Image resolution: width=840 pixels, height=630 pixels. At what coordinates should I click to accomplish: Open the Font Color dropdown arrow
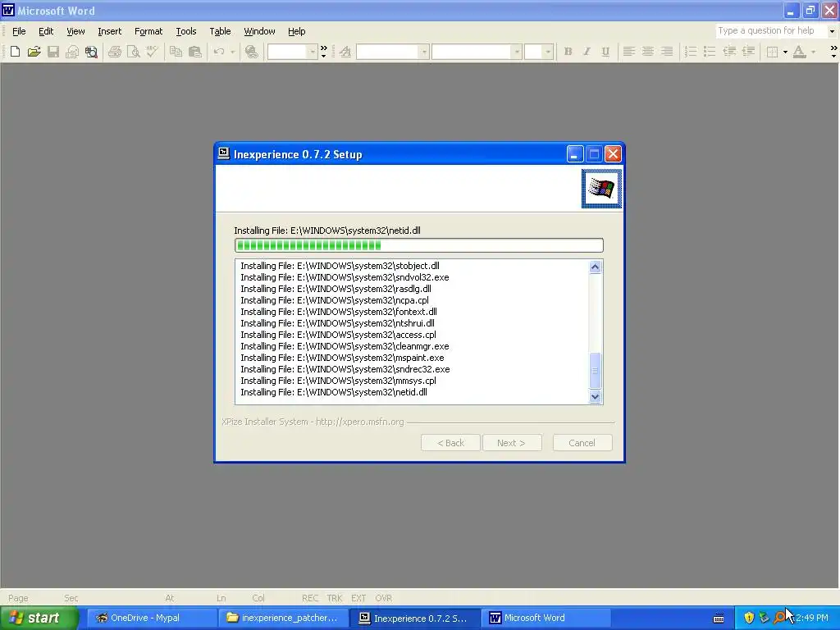(x=813, y=52)
